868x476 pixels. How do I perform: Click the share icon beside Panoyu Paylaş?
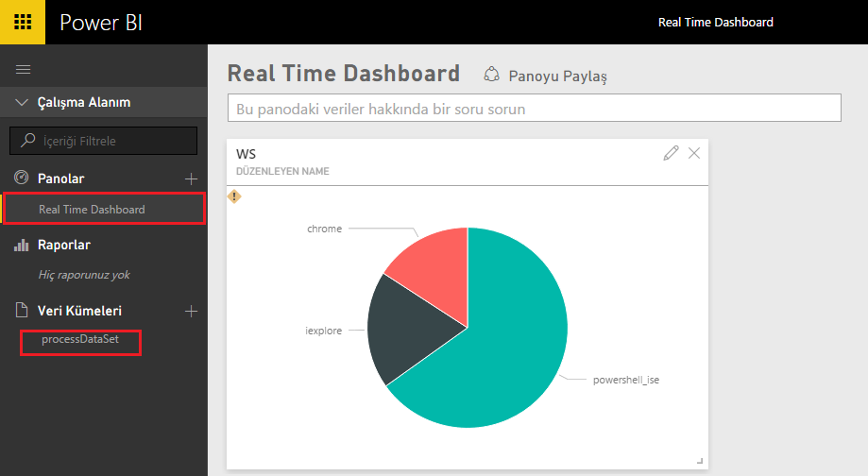[x=491, y=75]
